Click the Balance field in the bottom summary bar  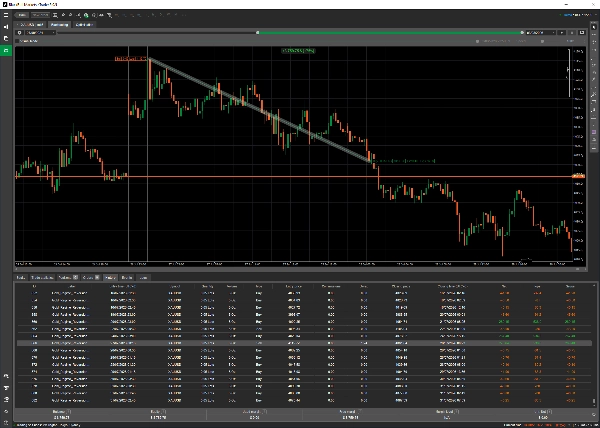point(61,414)
